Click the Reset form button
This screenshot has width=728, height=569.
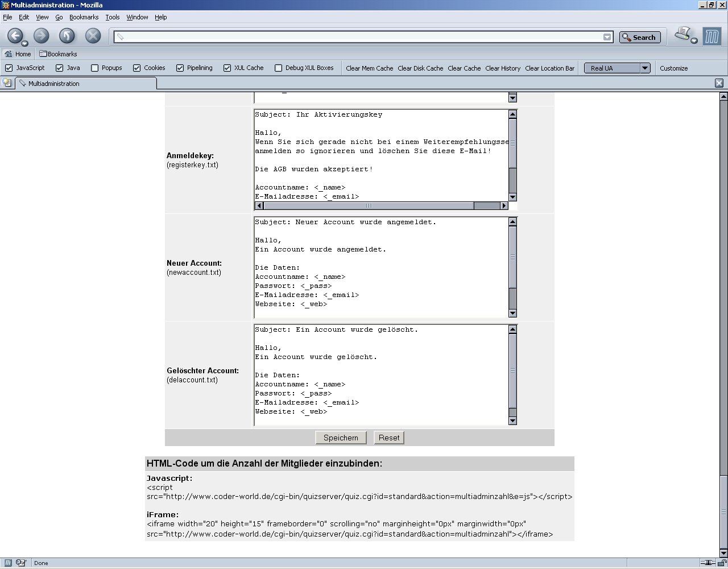pyautogui.click(x=389, y=438)
